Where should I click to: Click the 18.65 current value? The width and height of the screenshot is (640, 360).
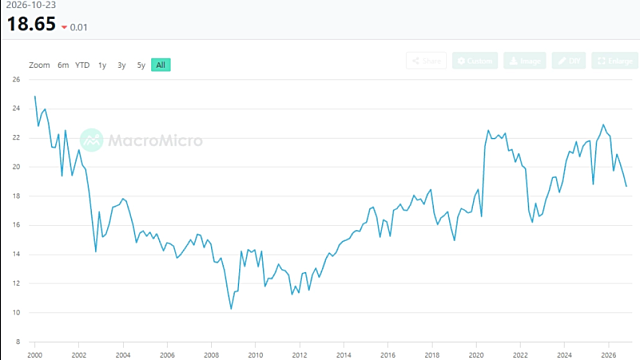tap(31, 24)
